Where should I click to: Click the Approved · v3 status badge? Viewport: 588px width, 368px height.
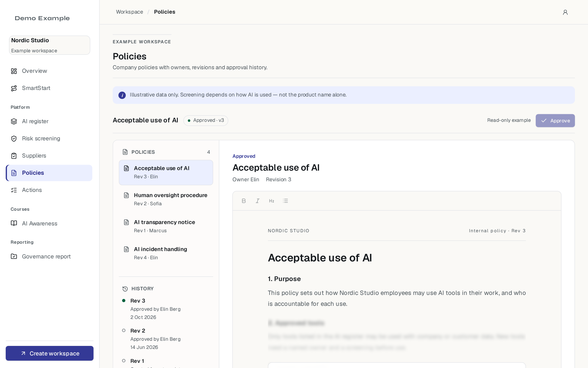pos(206,120)
